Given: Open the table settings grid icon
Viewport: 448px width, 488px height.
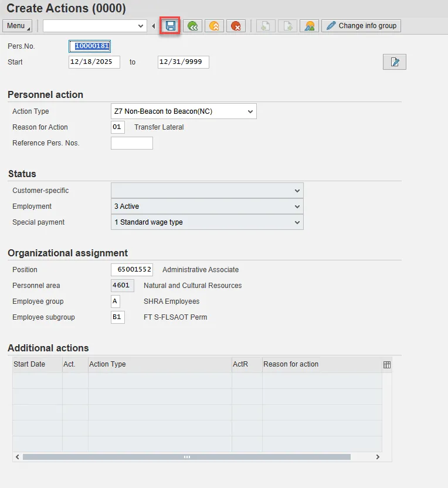Looking at the screenshot, I should tap(387, 364).
